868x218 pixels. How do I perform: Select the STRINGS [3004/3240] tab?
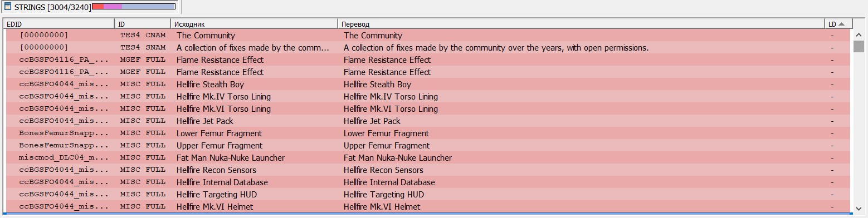90,7
